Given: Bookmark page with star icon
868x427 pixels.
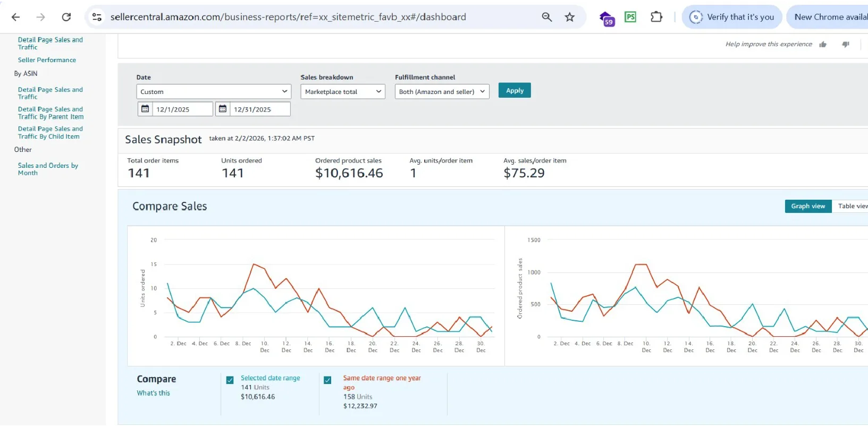Looking at the screenshot, I should point(570,17).
